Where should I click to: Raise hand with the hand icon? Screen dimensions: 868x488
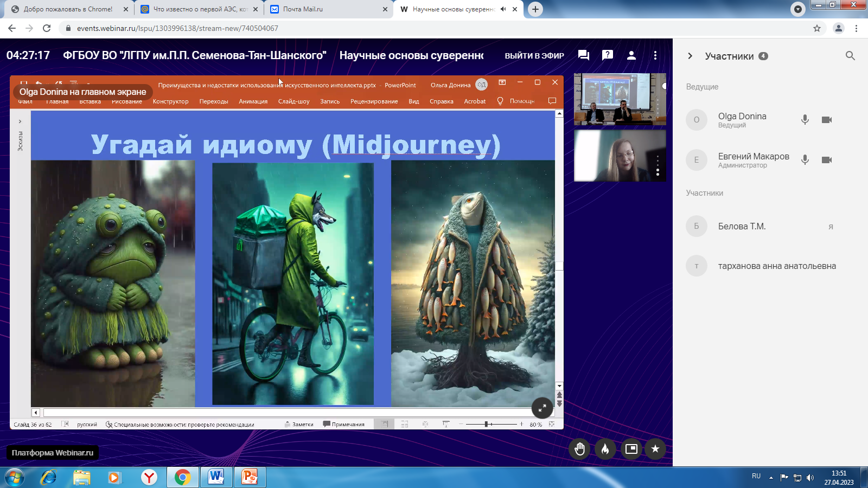pos(579,449)
